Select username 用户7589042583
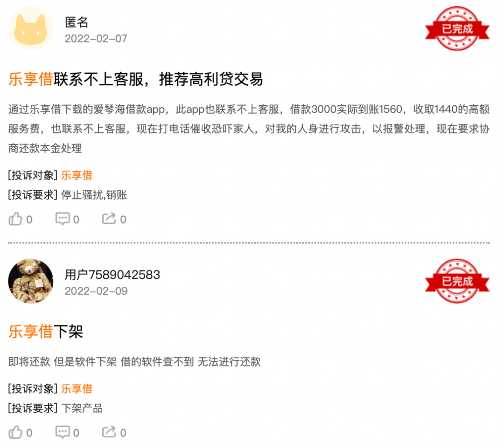Viewport: 504px width, 448px height. point(112,275)
